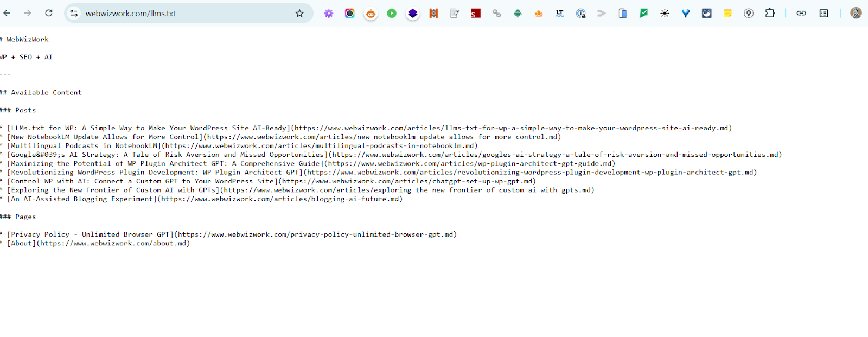Click the copy-link chain icon
Screen dimensions: 868x337
point(801,14)
